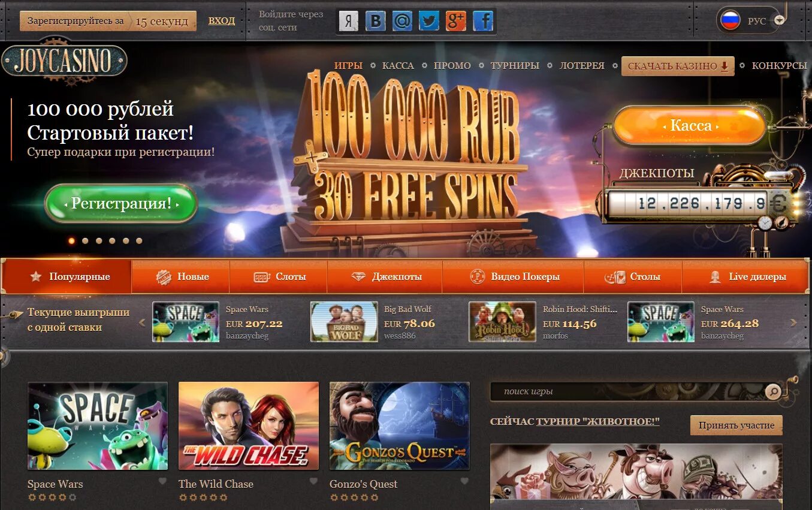812x510 pixels.
Task: Favorite Gonzo's Quest heart icon
Action: 464,481
